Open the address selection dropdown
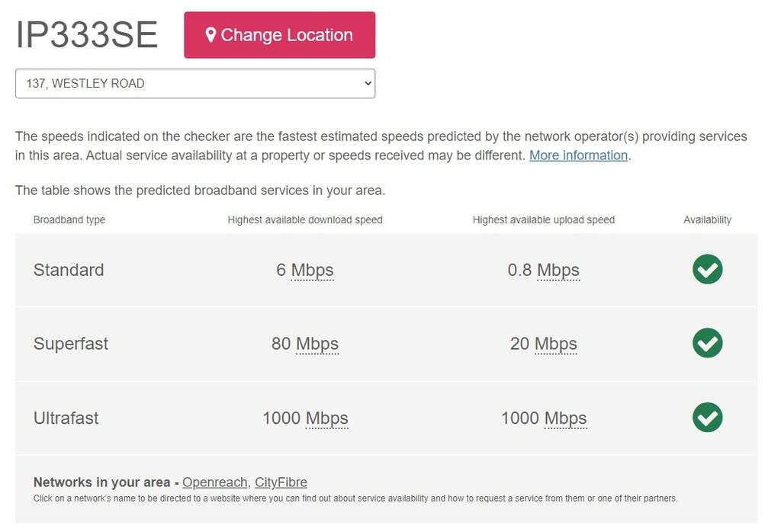This screenshot has height=532, width=781. 195,83
